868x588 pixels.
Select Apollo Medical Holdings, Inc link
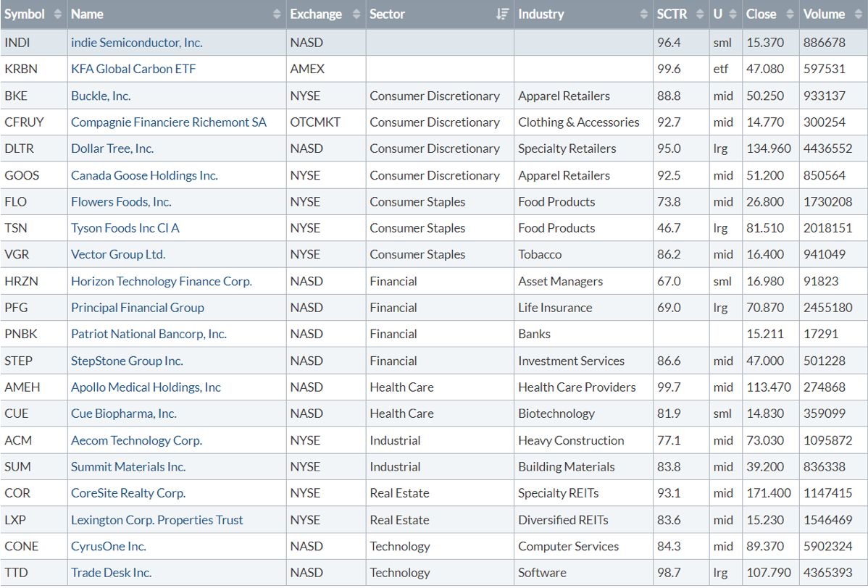146,387
